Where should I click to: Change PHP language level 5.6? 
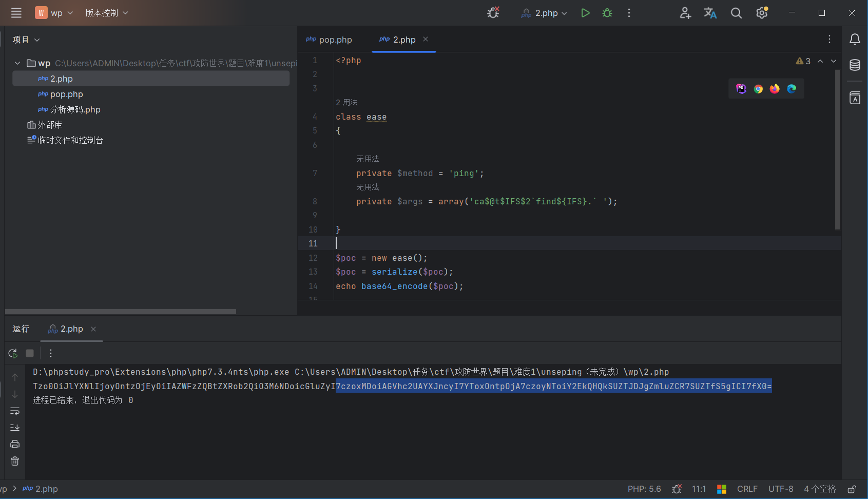(644, 489)
